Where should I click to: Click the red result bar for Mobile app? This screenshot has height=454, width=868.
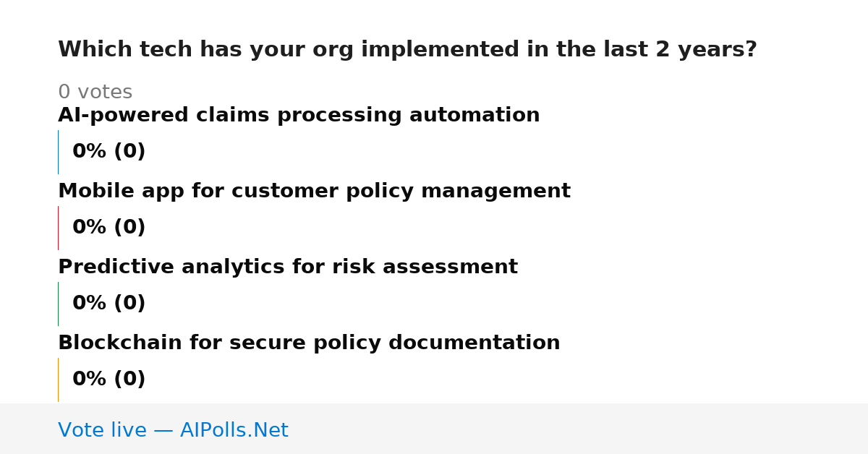59,228
